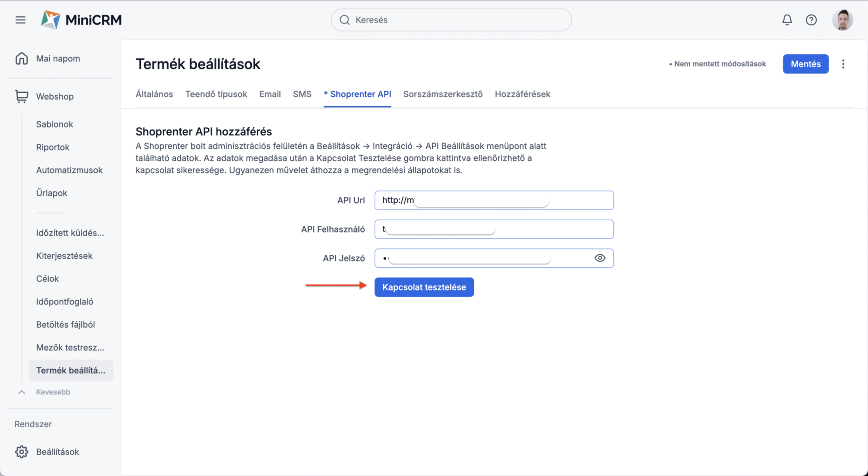Open the Webshop sidebar section
The height and width of the screenshot is (476, 868).
[55, 96]
